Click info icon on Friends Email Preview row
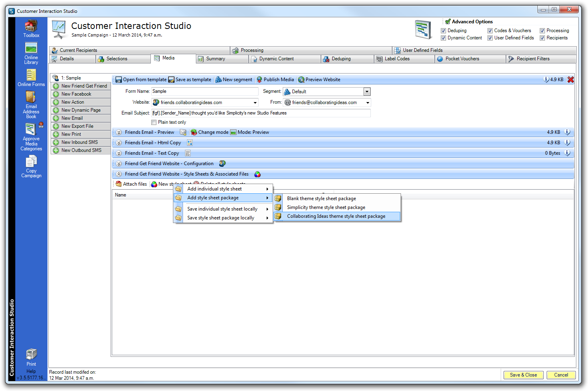This screenshot has width=588, height=391. point(567,132)
